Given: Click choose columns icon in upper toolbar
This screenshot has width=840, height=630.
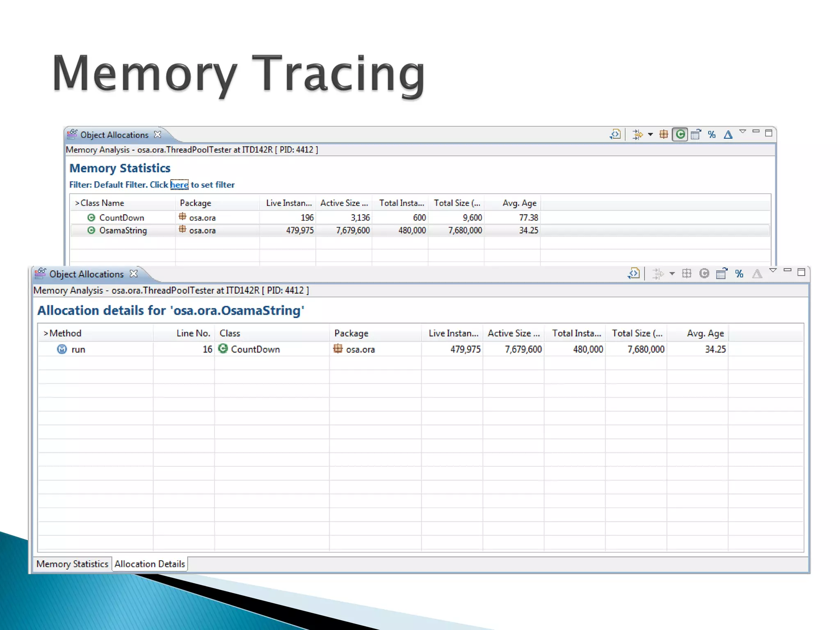Looking at the screenshot, I should pos(696,134).
